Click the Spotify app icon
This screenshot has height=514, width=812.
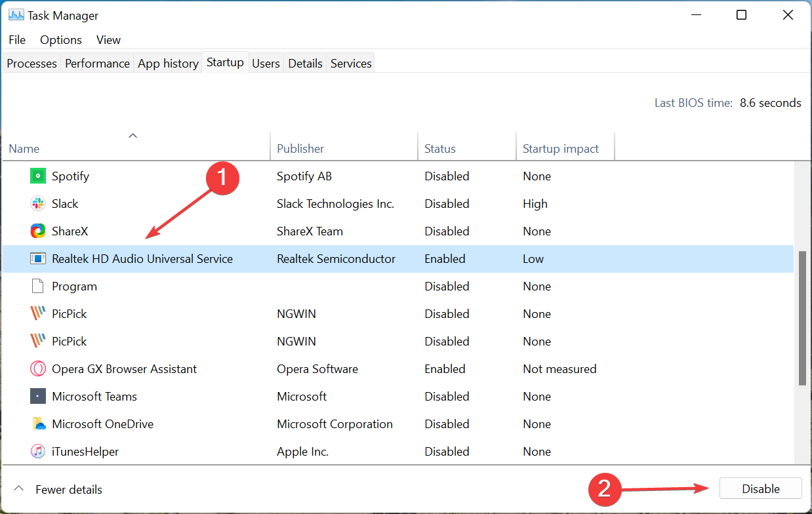pos(38,176)
